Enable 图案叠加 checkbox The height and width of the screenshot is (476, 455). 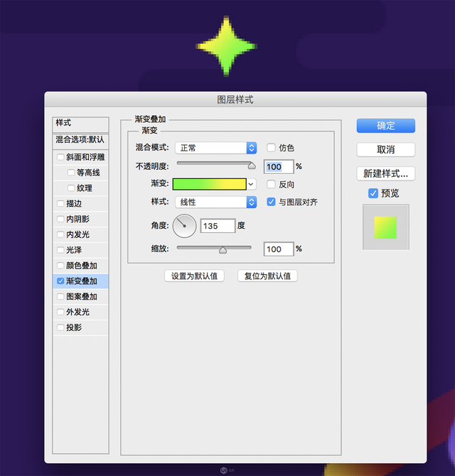(60, 296)
